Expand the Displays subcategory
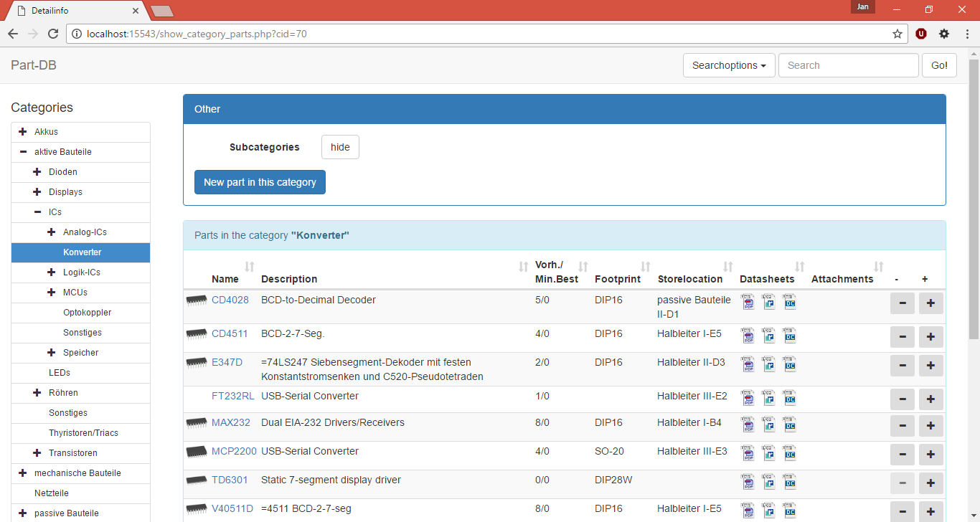This screenshot has width=980, height=522. pos(37,192)
